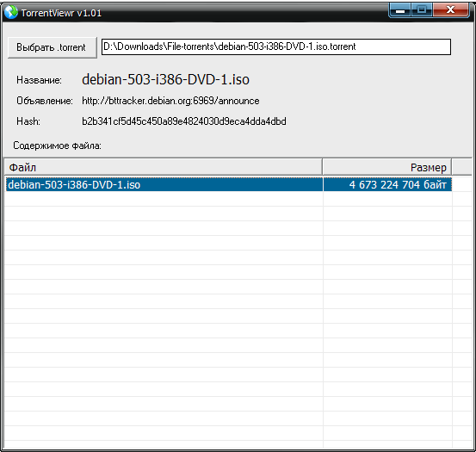Sort by the 'Файл' column header
Screen dimensions: 476x452
(x=164, y=167)
